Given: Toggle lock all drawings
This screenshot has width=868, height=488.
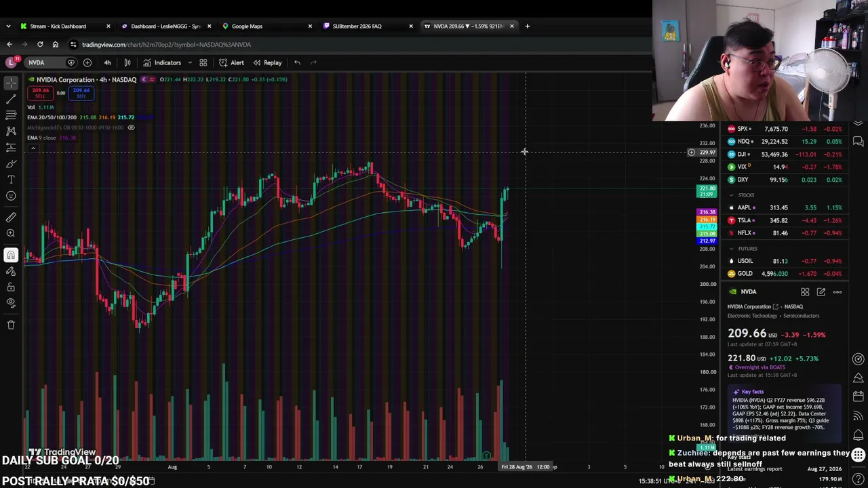Looking at the screenshot, I should (11, 287).
